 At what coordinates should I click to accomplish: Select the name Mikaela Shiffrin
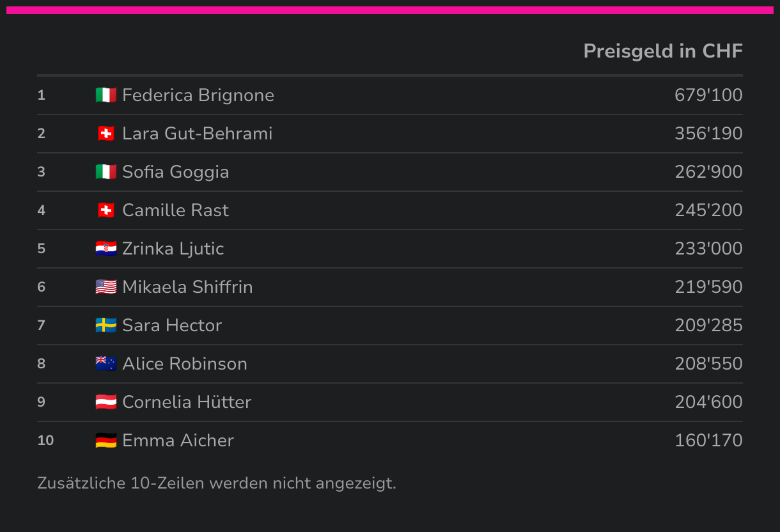pos(187,287)
